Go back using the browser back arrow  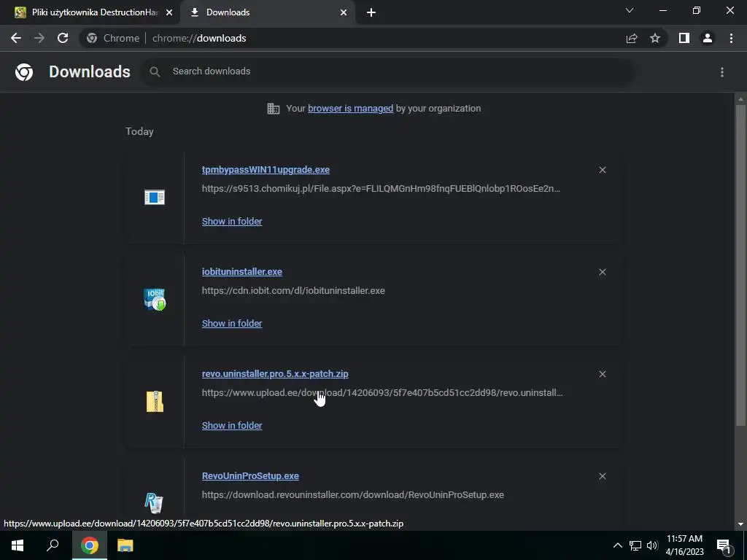pos(16,38)
